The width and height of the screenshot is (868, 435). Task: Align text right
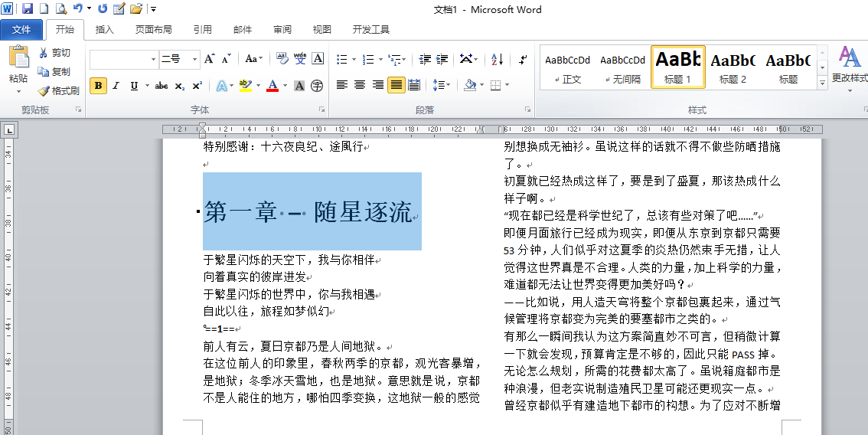(377, 85)
